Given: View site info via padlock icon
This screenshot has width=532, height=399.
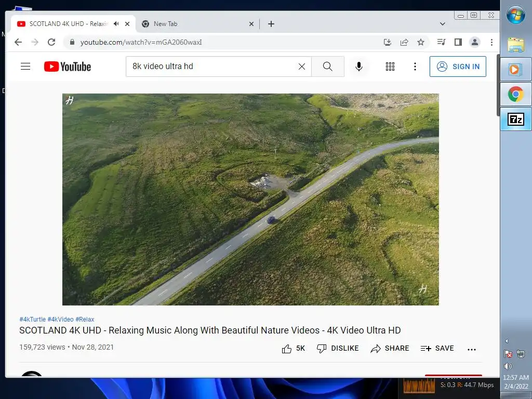Looking at the screenshot, I should (72, 42).
